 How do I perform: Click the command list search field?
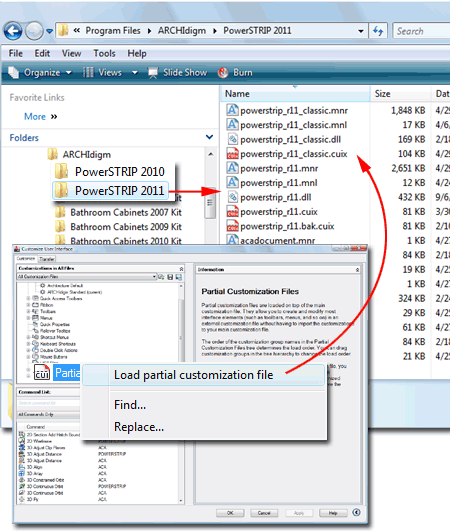(x=48, y=403)
